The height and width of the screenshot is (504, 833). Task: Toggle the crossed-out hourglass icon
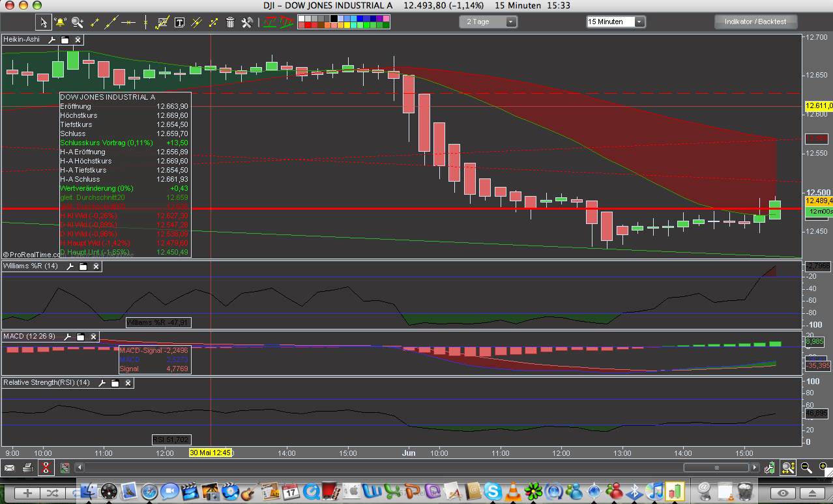(46, 468)
